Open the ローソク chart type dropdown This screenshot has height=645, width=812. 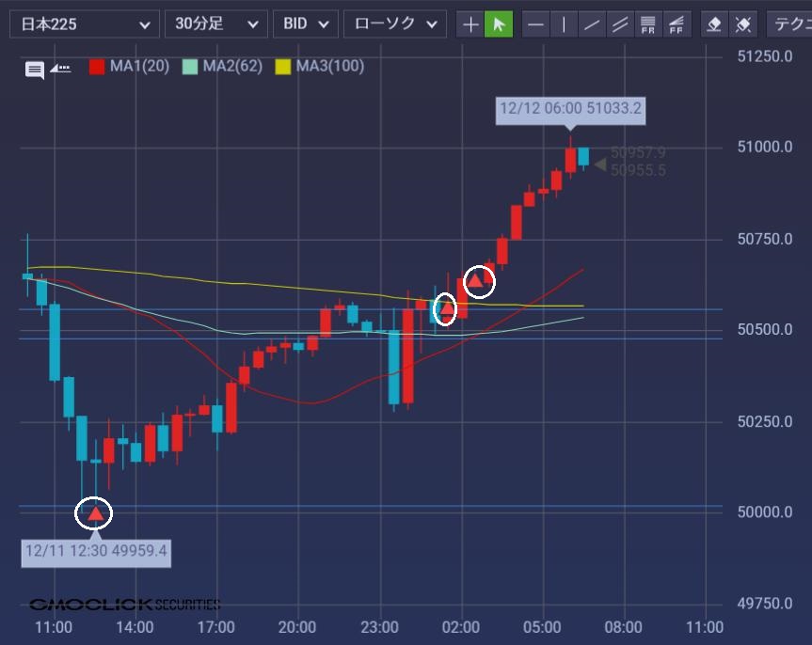[x=394, y=24]
